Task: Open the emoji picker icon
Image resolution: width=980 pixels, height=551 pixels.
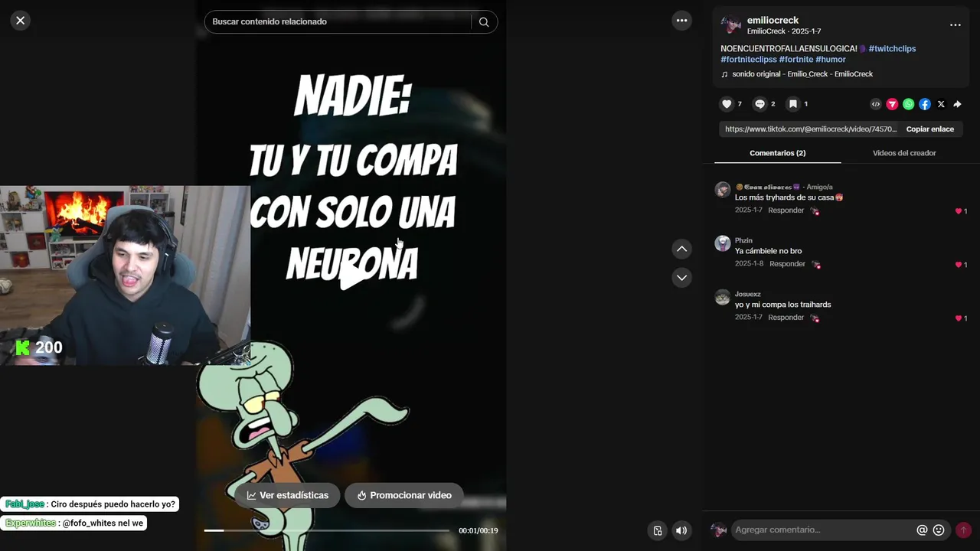Action: click(x=939, y=530)
